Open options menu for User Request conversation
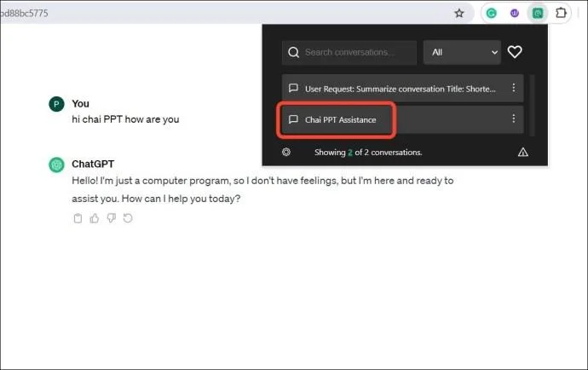Image resolution: width=588 pixels, height=370 pixels. [x=513, y=88]
